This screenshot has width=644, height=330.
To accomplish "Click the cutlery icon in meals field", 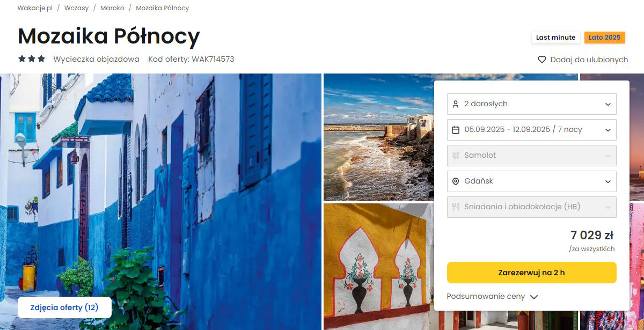I will (456, 207).
